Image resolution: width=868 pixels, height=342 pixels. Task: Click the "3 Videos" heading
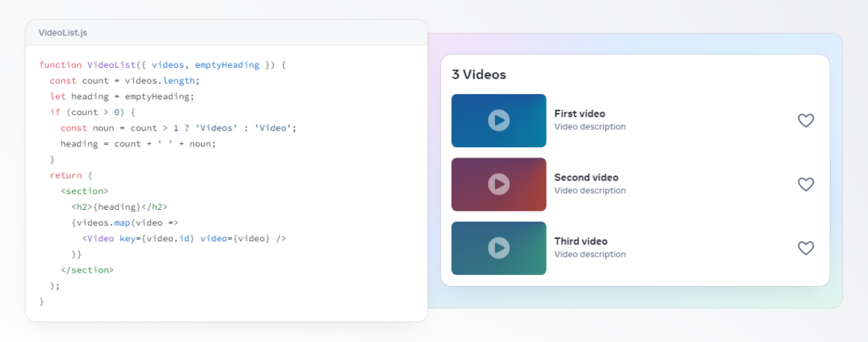point(479,74)
